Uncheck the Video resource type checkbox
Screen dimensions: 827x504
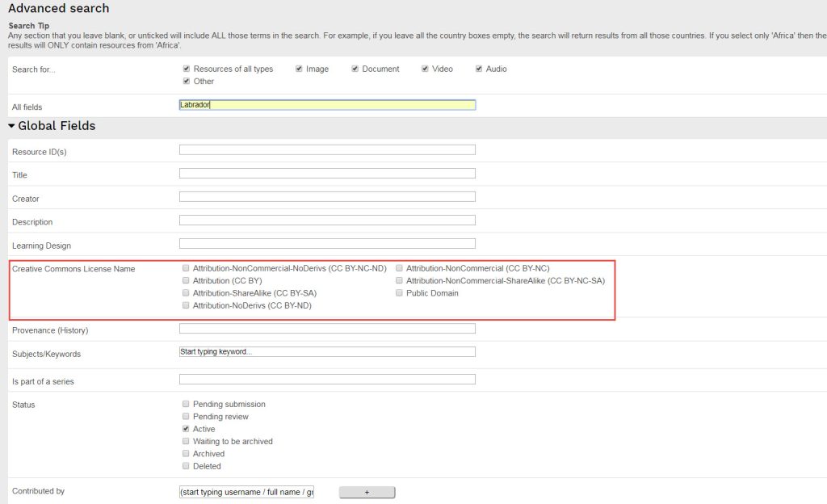pos(425,69)
